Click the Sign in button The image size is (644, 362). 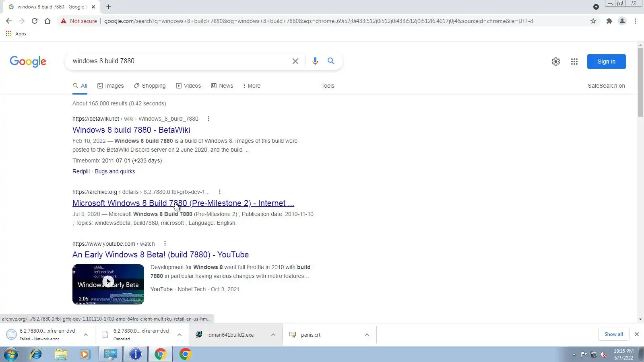click(606, 62)
